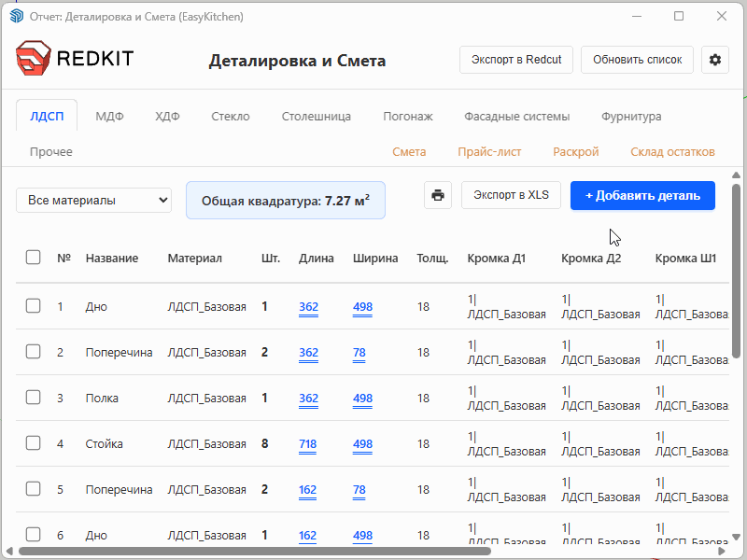Click the Обновить список button
The width and height of the screenshot is (747, 560).
(x=638, y=60)
